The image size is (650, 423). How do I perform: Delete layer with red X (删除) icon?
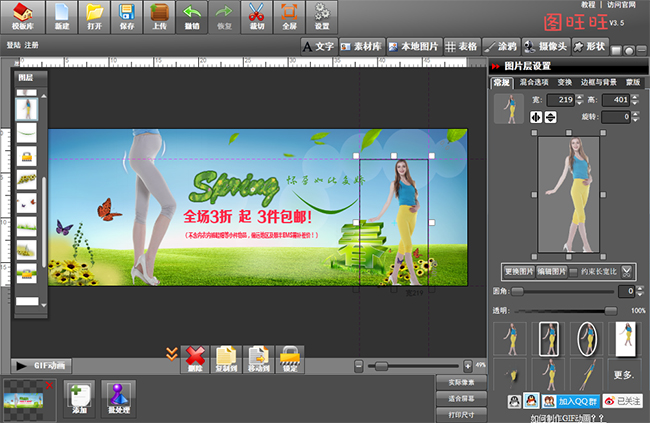(195, 359)
